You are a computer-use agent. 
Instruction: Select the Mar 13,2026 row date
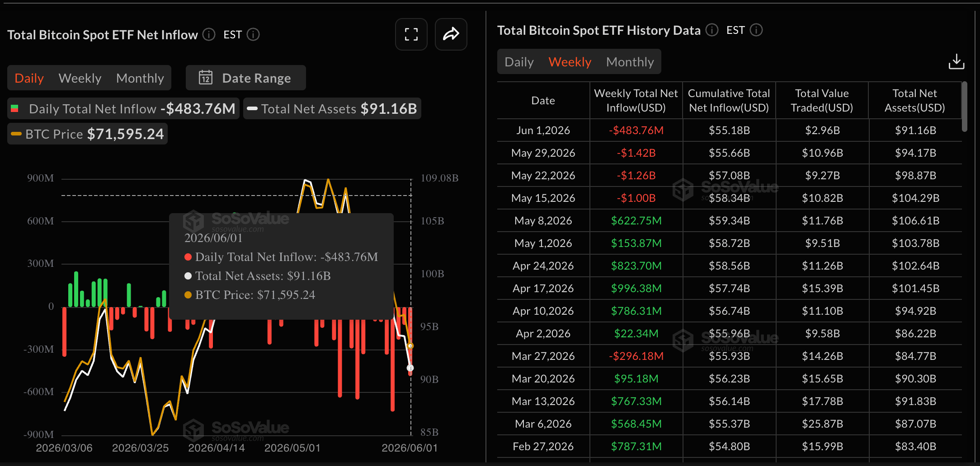(x=543, y=401)
